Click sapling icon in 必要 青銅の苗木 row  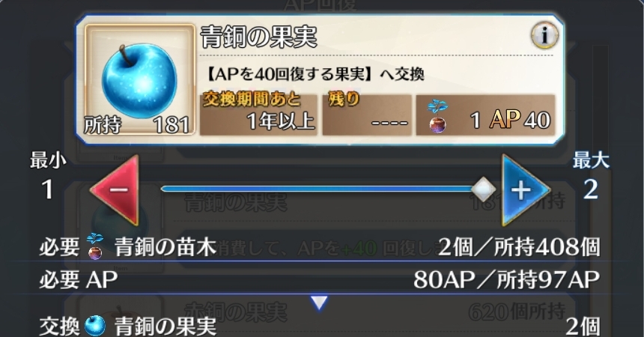[x=95, y=246]
